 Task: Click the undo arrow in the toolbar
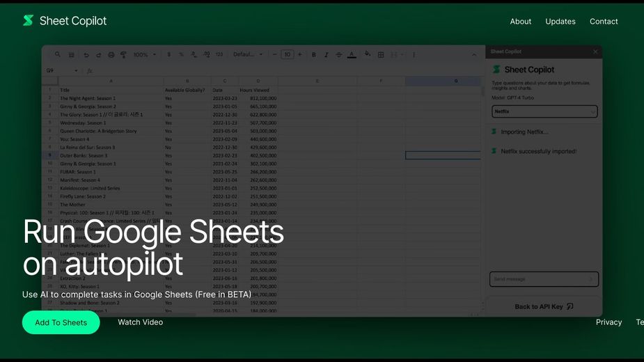pos(86,54)
